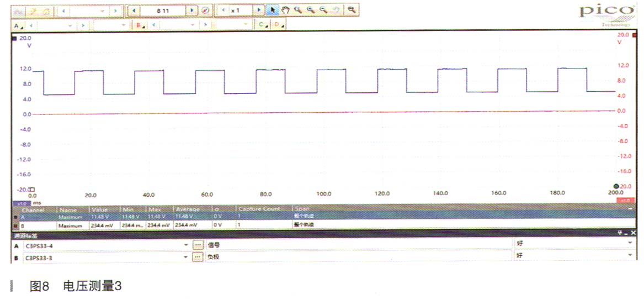Enable Channel D button
Viewport: 644px width, 299px height.
[x=279, y=25]
